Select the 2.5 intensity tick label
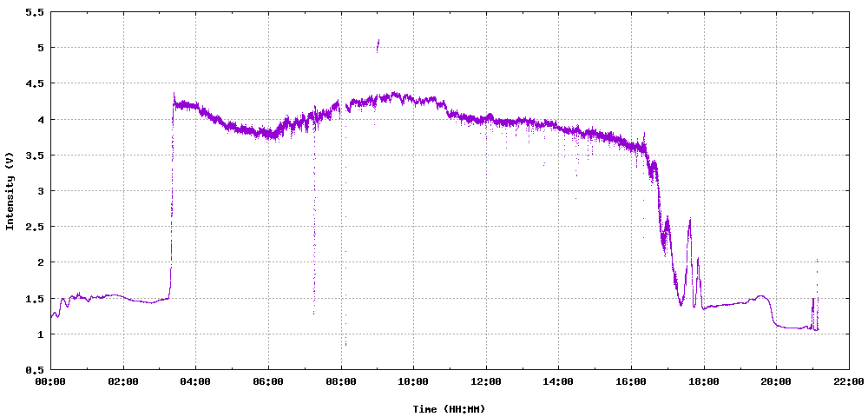868x417 pixels. 35,227
